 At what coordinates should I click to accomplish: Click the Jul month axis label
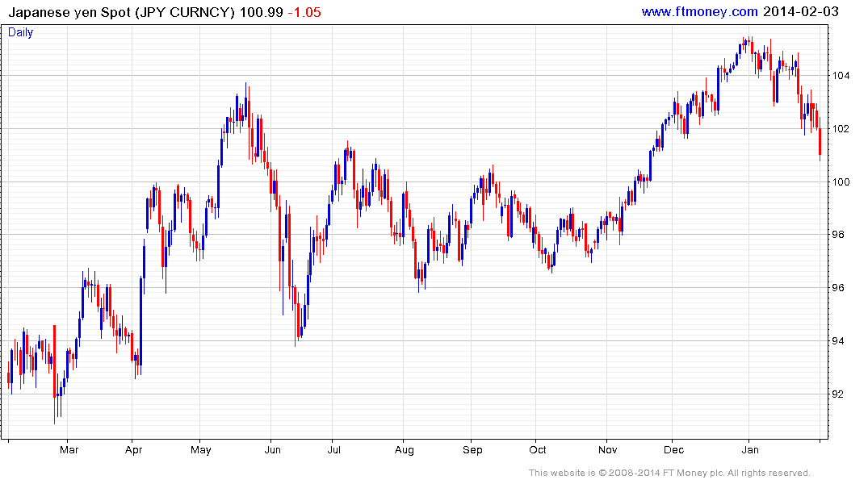[x=333, y=449]
